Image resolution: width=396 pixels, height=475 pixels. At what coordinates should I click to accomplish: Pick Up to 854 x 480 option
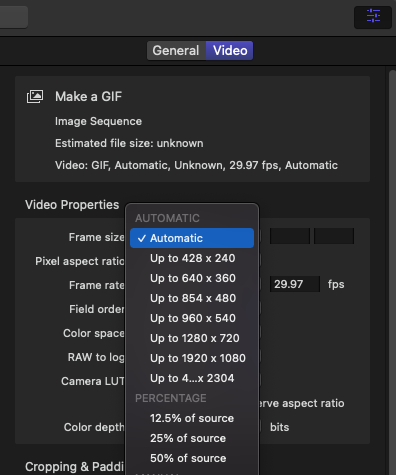pyautogui.click(x=192, y=298)
